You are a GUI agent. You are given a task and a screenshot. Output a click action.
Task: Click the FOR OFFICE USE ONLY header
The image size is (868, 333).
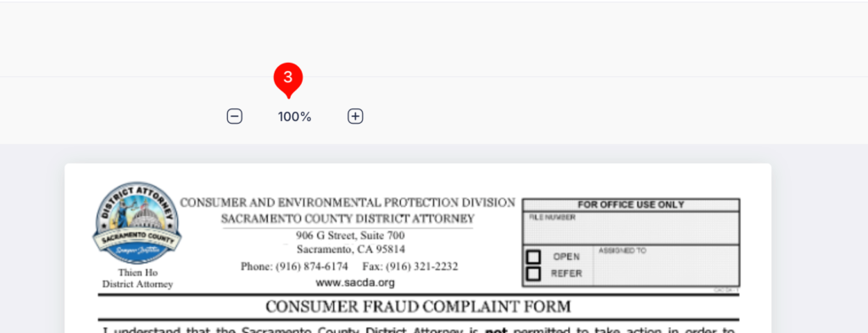[631, 205]
